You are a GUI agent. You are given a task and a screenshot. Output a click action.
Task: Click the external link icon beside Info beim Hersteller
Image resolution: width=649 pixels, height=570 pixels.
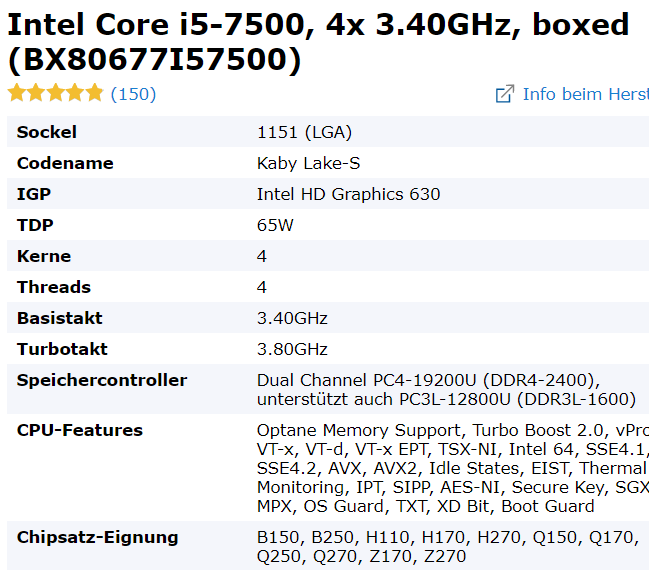(505, 94)
